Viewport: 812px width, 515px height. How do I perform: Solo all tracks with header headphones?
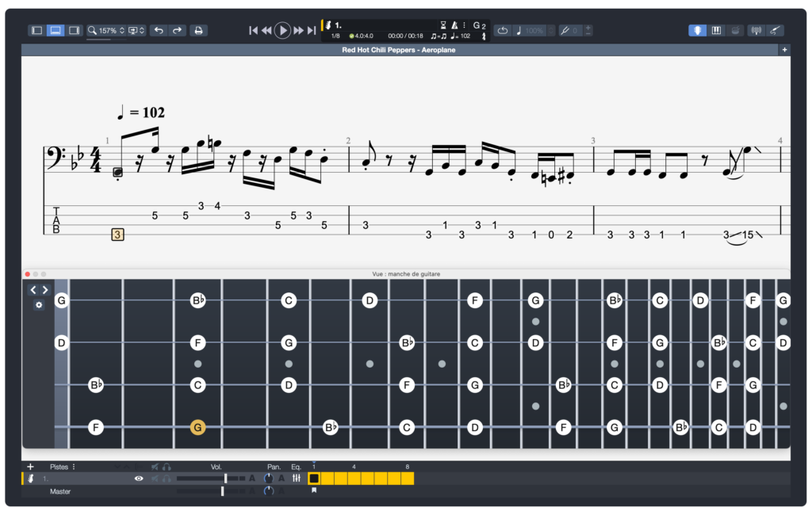click(167, 467)
